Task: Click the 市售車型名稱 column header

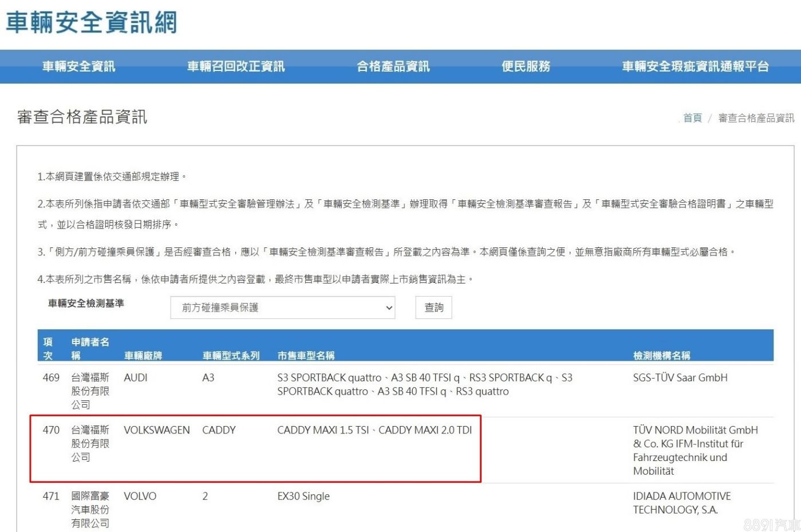Action: click(x=306, y=356)
